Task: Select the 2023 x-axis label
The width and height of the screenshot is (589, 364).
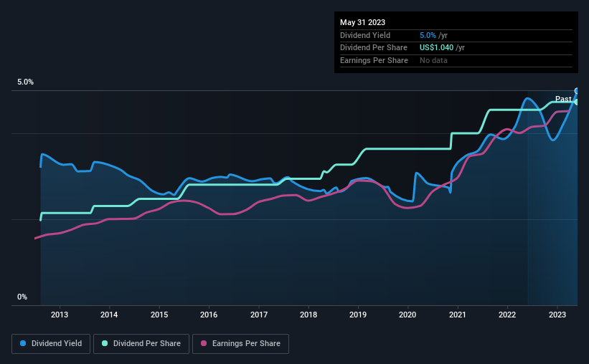Action: click(x=557, y=315)
